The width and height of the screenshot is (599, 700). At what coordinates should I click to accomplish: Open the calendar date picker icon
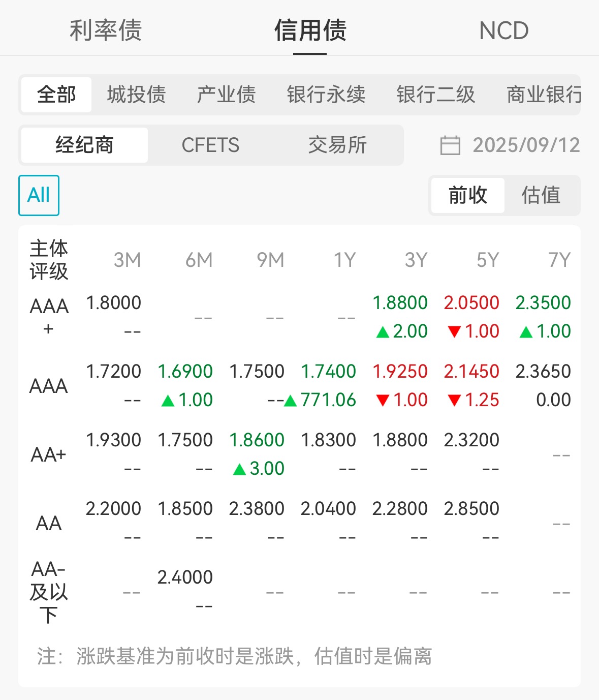pos(450,145)
